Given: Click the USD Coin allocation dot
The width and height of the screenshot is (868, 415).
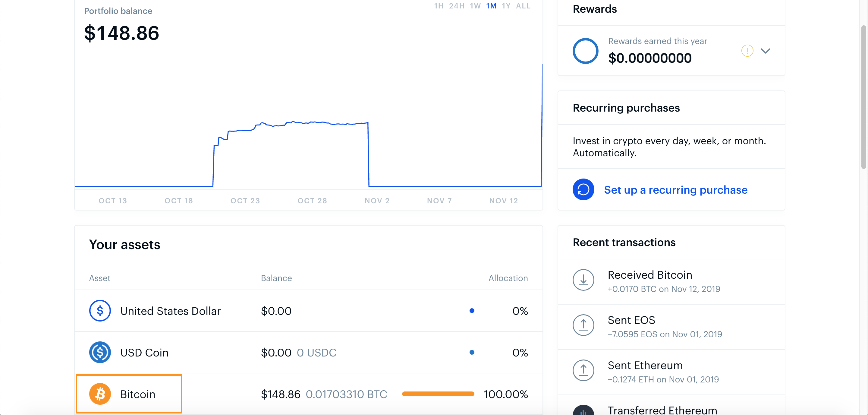Looking at the screenshot, I should (472, 352).
